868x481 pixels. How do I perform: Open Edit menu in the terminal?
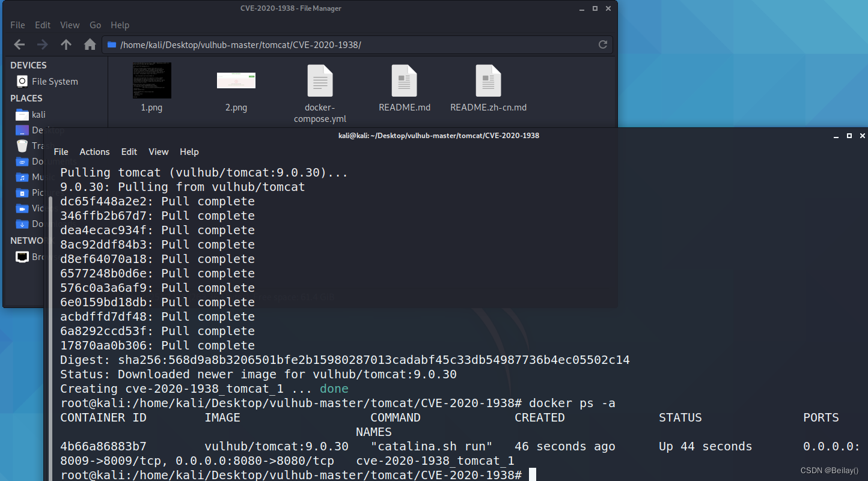pos(129,152)
